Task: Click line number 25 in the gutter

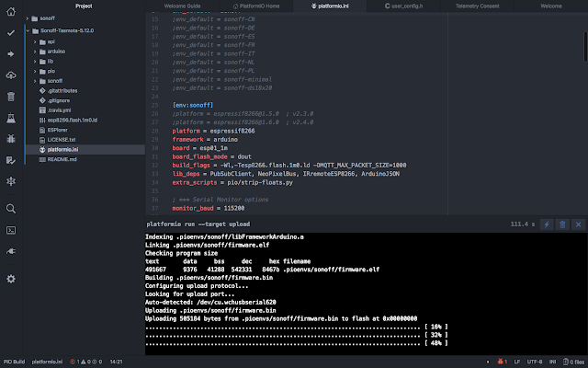Action: click(x=155, y=105)
